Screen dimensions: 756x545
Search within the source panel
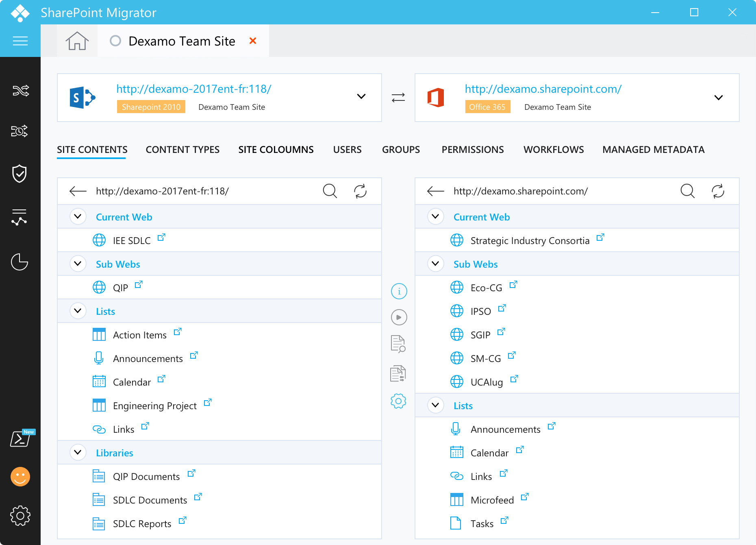[x=330, y=191]
